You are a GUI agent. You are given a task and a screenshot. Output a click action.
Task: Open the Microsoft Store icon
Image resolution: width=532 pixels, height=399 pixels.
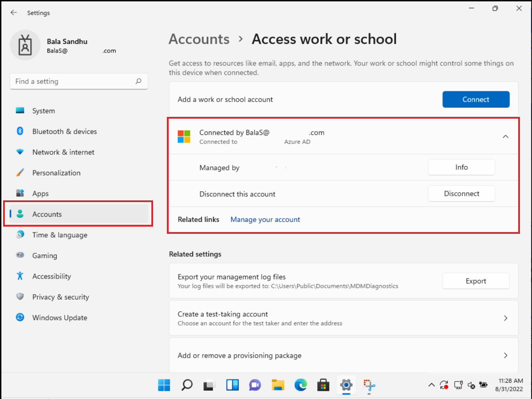(x=323, y=385)
